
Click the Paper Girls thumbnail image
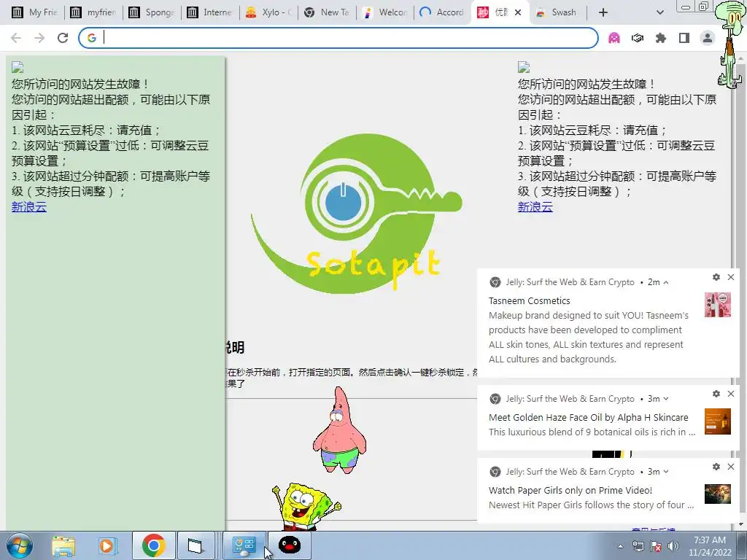pos(718,494)
